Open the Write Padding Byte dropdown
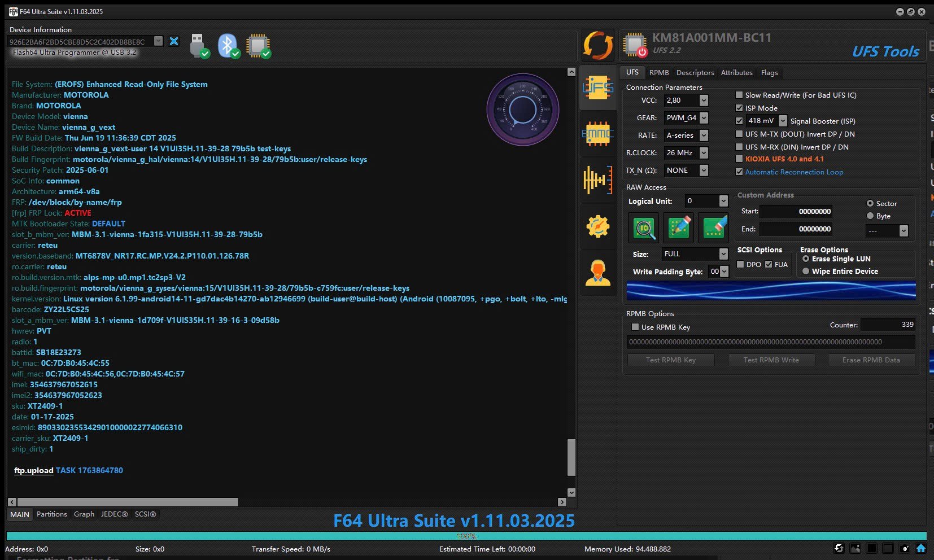Screen dimensions: 934x560 click(724, 272)
